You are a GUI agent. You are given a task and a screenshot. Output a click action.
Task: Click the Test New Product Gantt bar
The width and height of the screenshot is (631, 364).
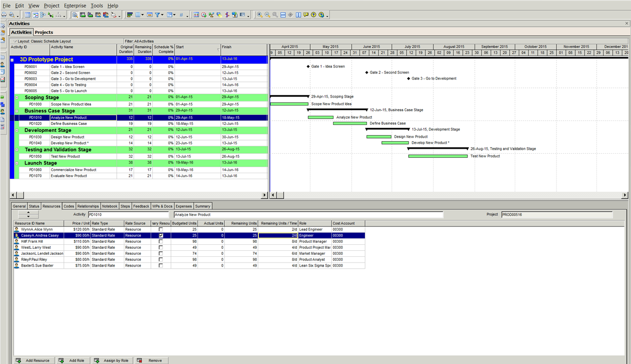pos(438,156)
